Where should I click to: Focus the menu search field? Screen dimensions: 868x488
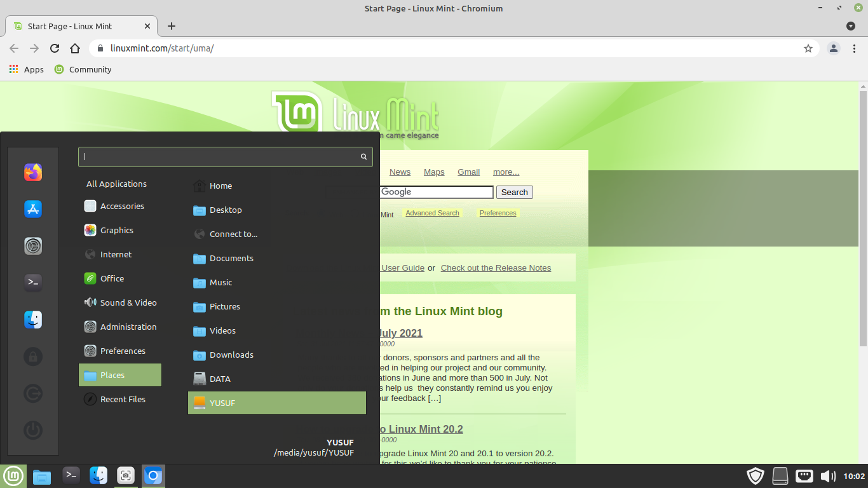pyautogui.click(x=225, y=156)
